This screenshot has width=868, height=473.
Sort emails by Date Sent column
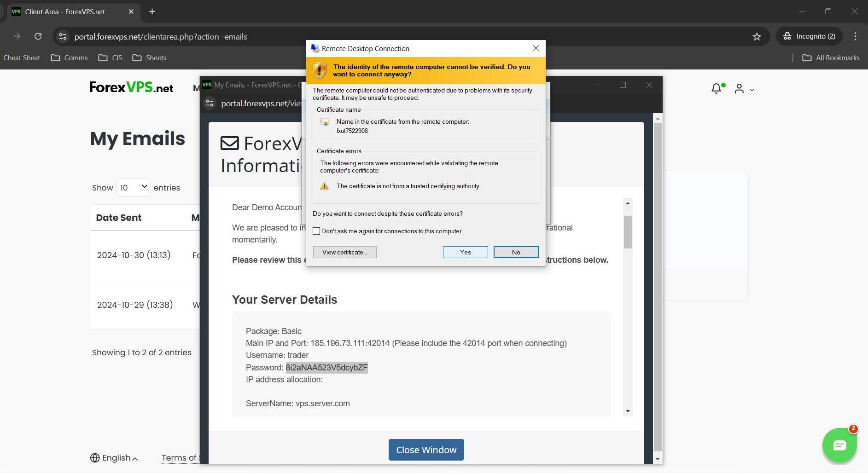[119, 218]
